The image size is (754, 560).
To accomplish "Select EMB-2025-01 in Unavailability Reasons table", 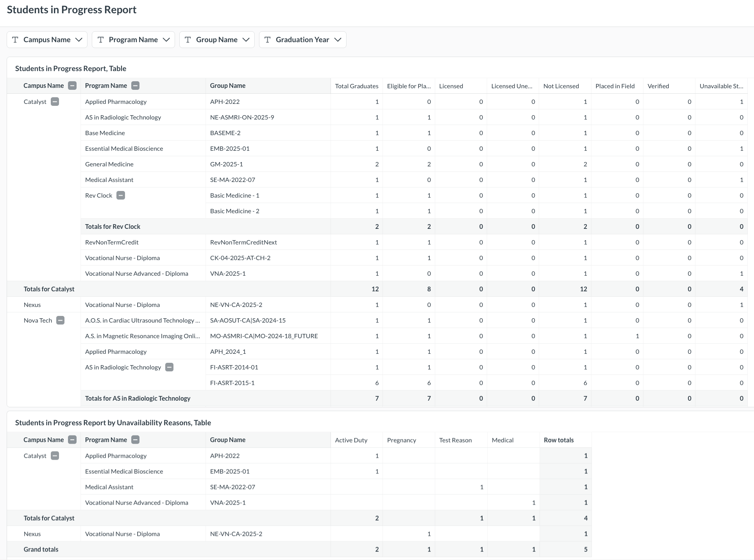I will tap(268, 471).
